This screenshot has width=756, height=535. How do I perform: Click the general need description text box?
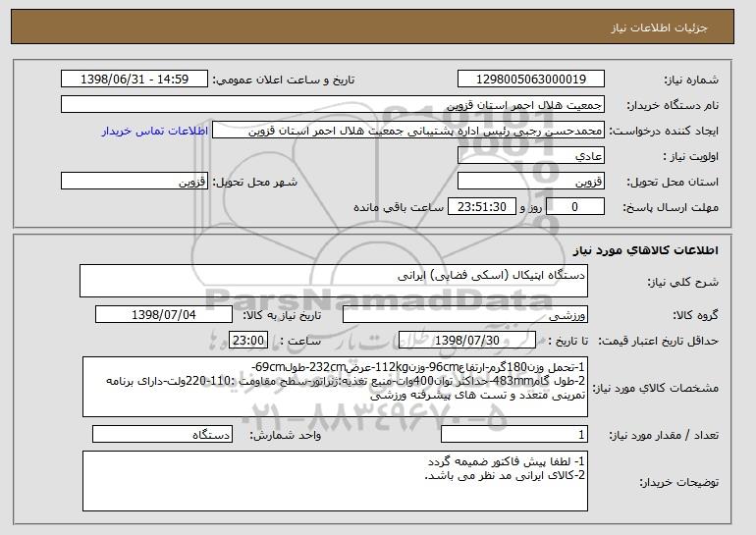[334, 281]
